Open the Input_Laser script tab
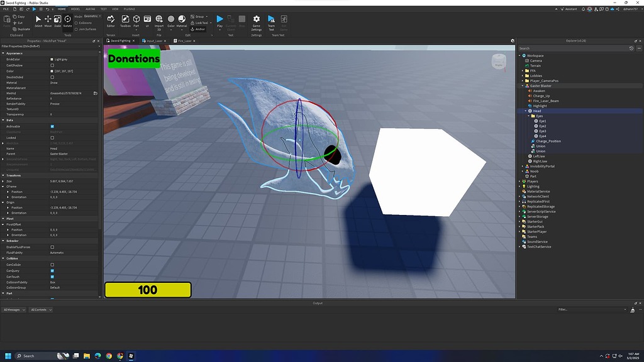 pos(155,41)
